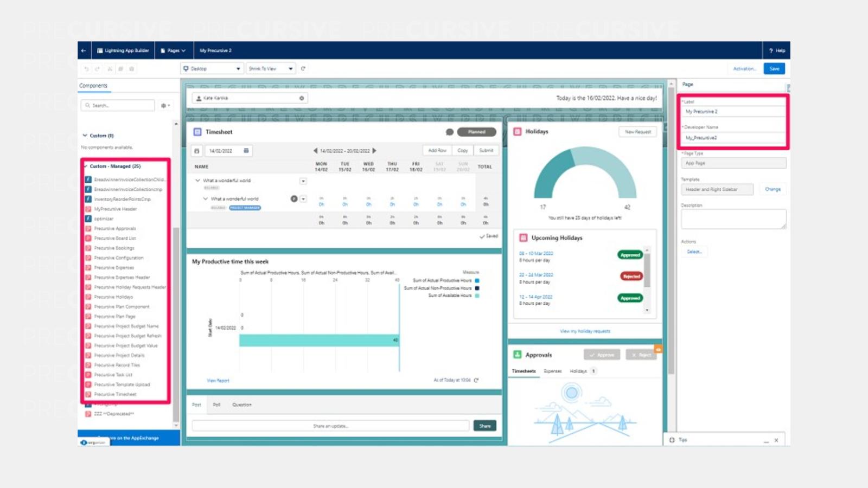Click the undo icon in toolbar
This screenshot has width=868, height=488.
(x=87, y=69)
